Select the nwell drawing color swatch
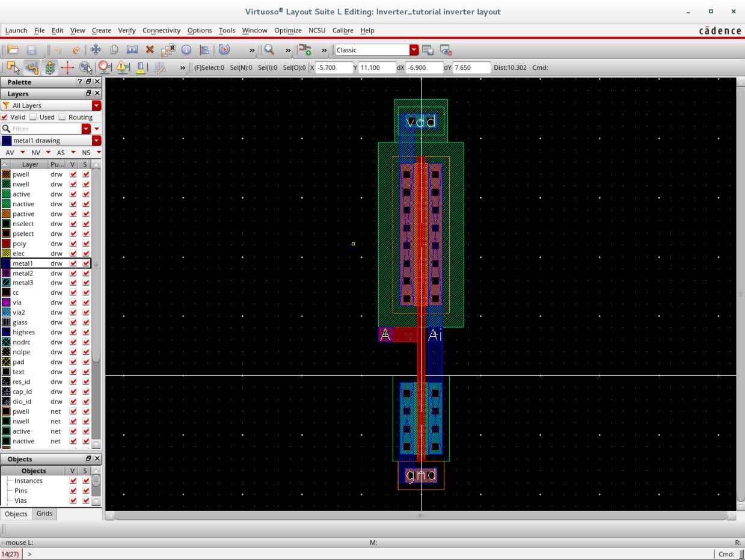The image size is (745, 560). tap(6, 185)
